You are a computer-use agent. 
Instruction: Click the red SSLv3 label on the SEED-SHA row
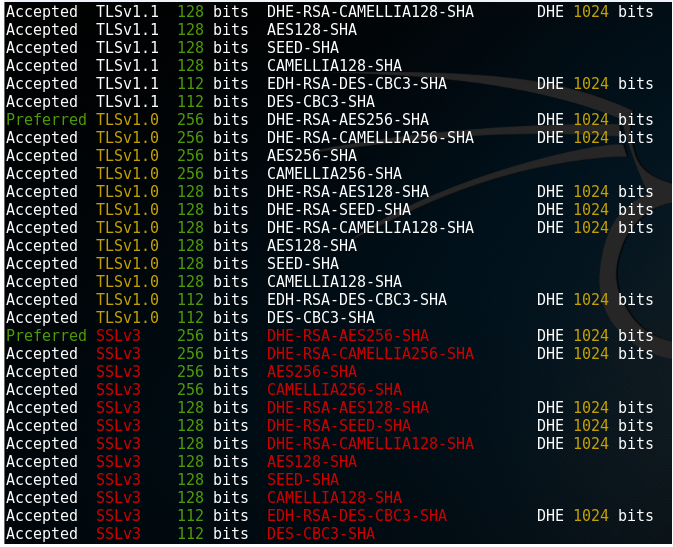tap(118, 480)
